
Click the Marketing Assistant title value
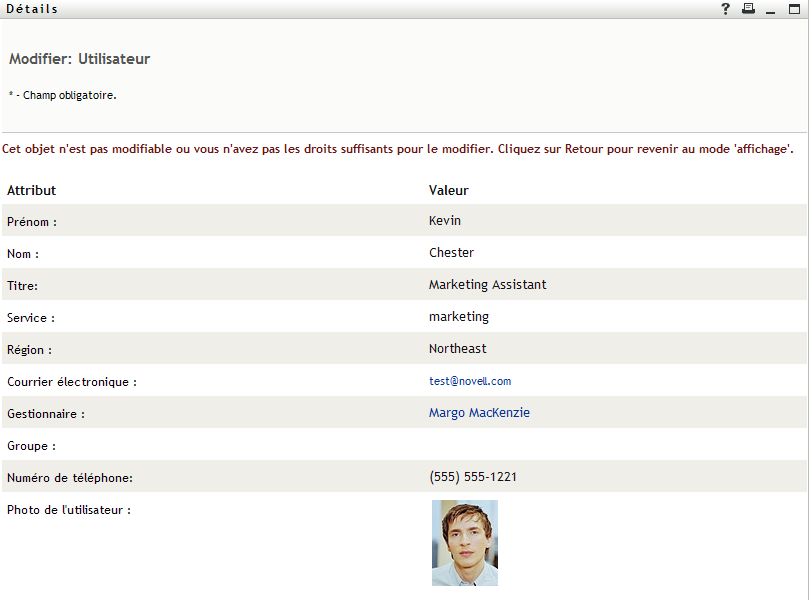488,285
